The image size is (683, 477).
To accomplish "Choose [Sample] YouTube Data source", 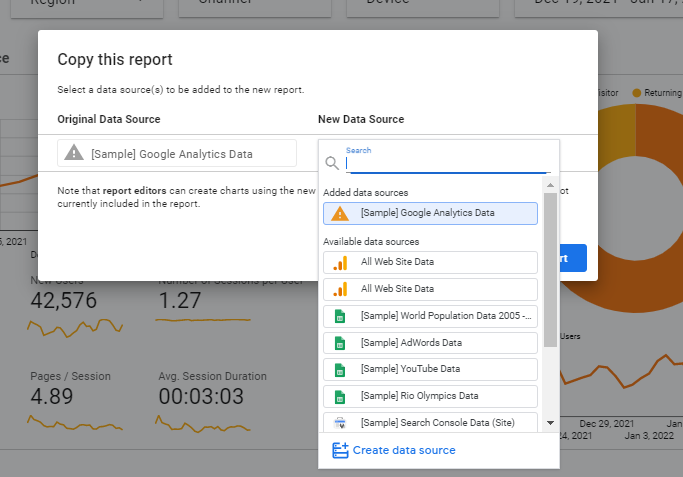I will click(430, 369).
